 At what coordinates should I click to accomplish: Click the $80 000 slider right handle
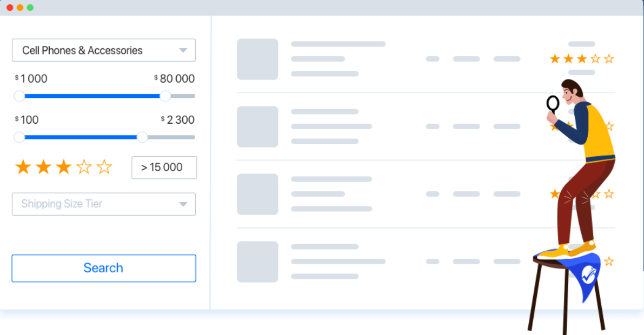point(165,96)
